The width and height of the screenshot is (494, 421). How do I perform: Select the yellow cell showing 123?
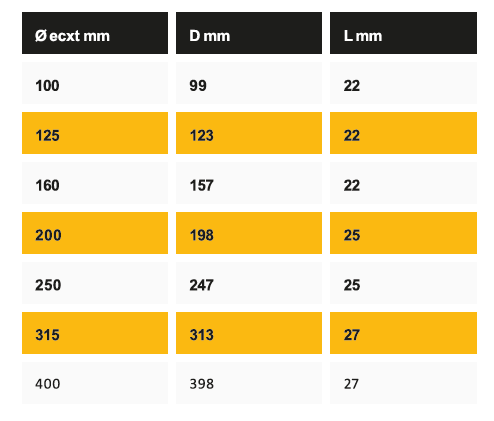click(249, 133)
